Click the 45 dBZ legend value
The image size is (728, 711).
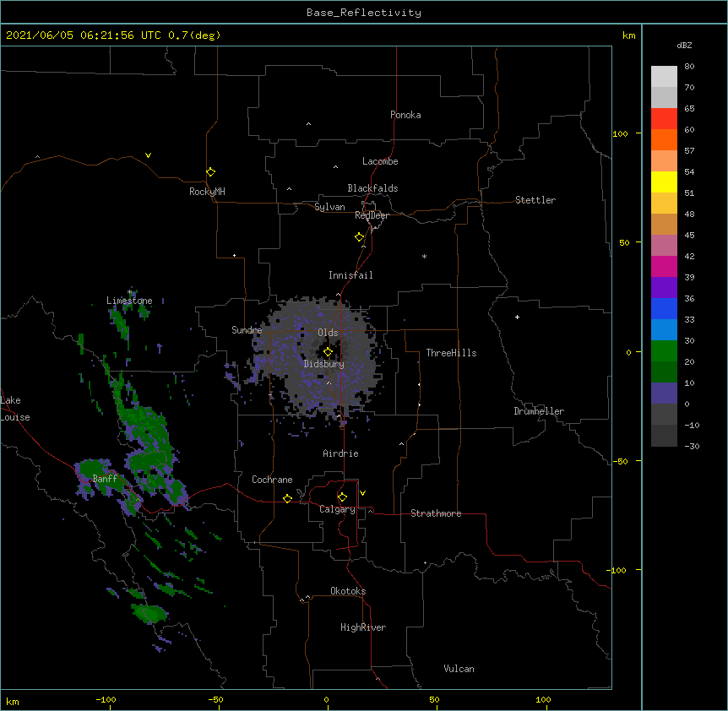[689, 236]
